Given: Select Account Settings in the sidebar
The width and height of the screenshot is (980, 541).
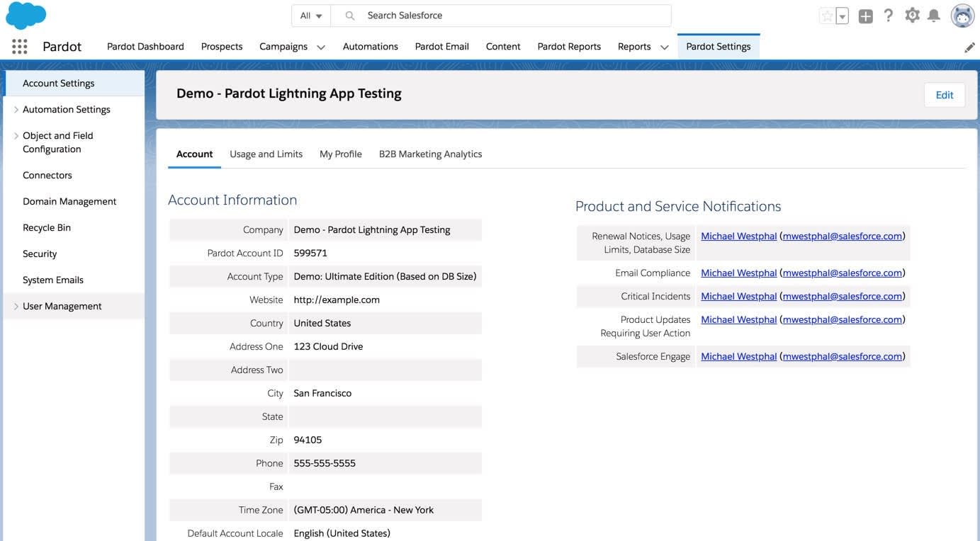Looking at the screenshot, I should (74, 84).
